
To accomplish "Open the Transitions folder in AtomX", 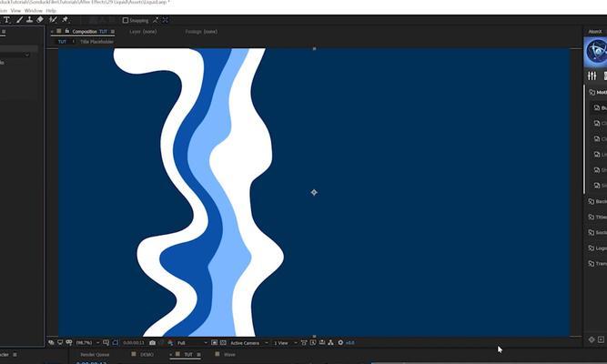I will point(598,263).
